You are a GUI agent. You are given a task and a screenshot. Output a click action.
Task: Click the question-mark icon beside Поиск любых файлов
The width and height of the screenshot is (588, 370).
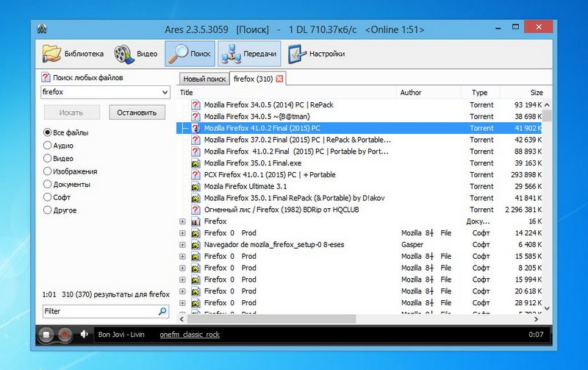(46, 77)
